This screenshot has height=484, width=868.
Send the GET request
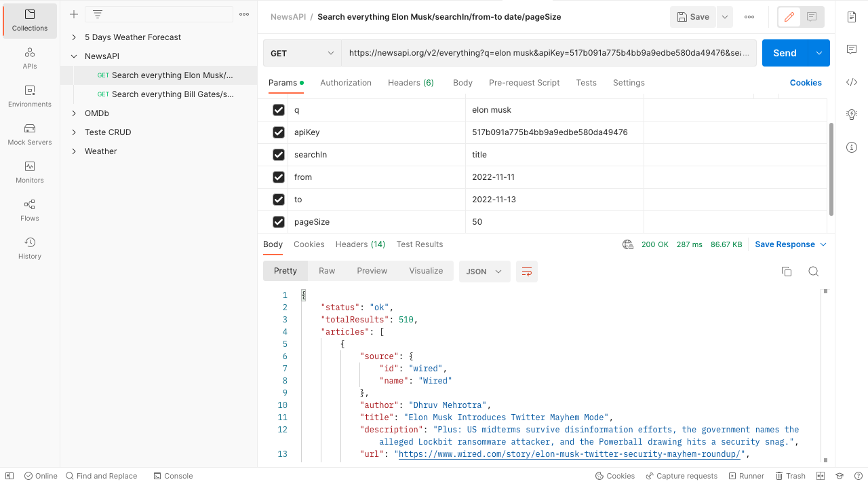click(x=785, y=53)
